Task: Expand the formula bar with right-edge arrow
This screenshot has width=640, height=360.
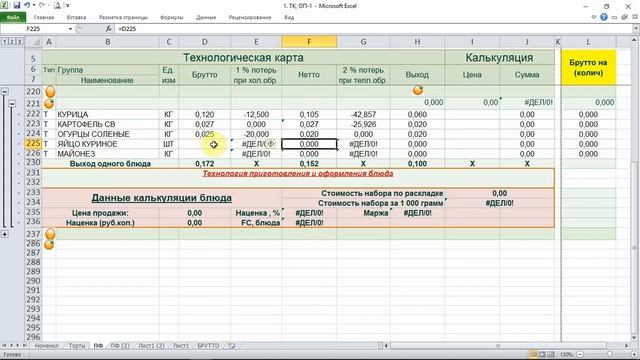Action: click(x=636, y=29)
